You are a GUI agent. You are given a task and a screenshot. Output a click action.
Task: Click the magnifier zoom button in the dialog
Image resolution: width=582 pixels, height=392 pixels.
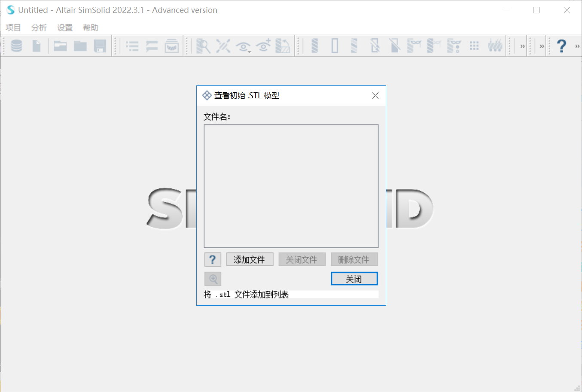pos(213,279)
